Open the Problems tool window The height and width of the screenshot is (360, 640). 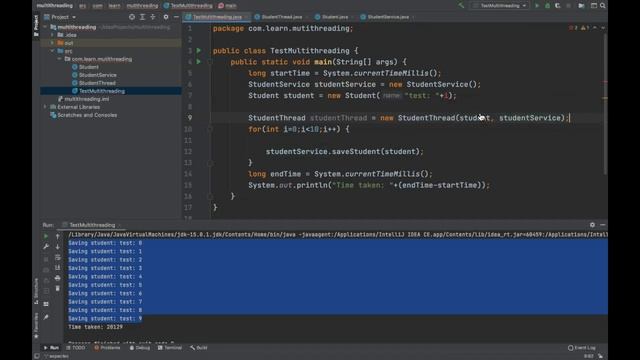click(107, 348)
